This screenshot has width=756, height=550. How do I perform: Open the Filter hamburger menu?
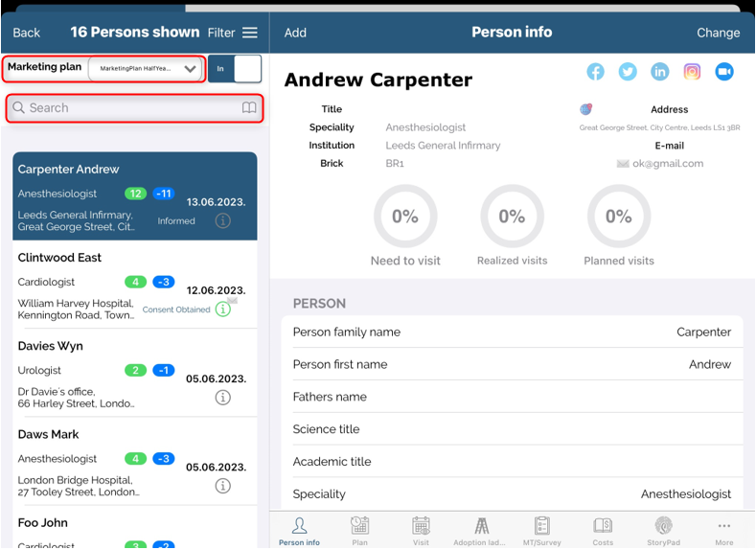(x=250, y=33)
